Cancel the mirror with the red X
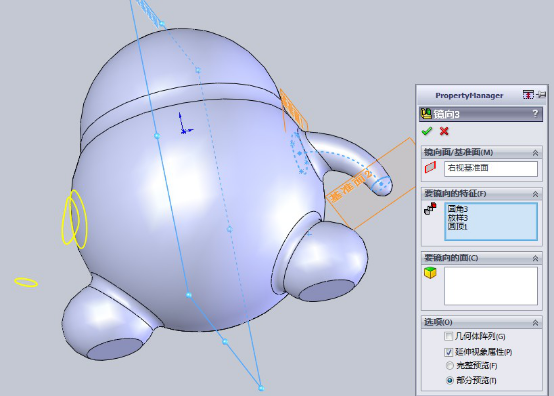The height and width of the screenshot is (396, 554). coord(444,131)
